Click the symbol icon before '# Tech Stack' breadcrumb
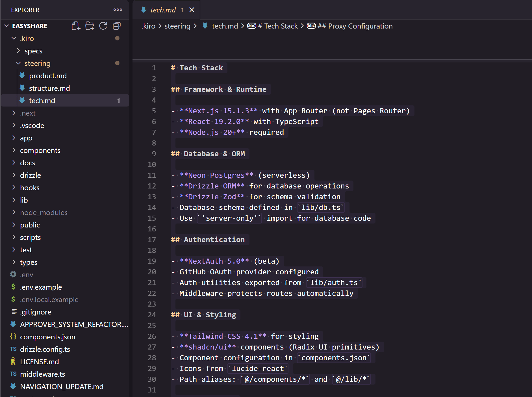 tap(252, 26)
